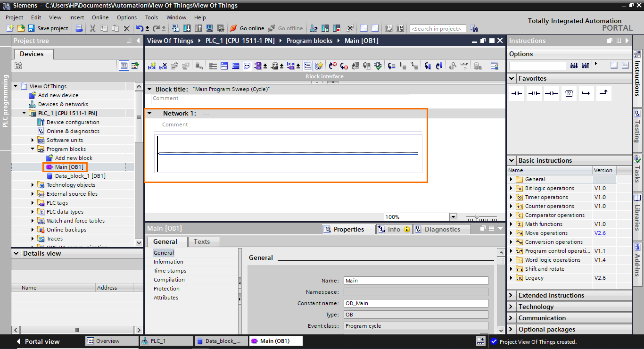Toggle the network comments speech-bubble icon

(x=247, y=66)
